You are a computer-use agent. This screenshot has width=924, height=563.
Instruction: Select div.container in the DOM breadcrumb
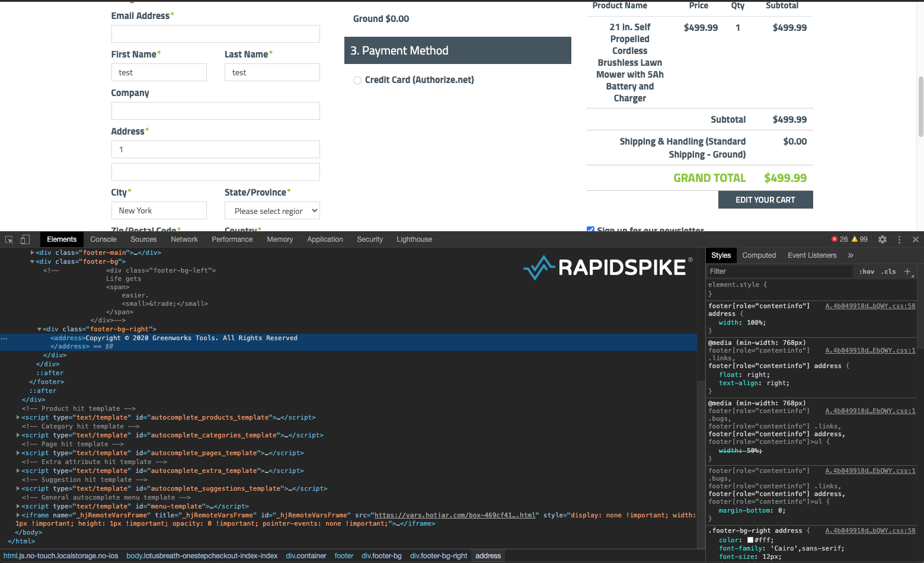tap(306, 556)
